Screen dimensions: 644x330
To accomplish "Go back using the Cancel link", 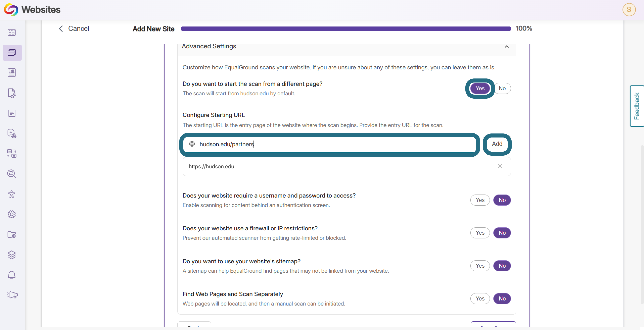I will tap(74, 29).
